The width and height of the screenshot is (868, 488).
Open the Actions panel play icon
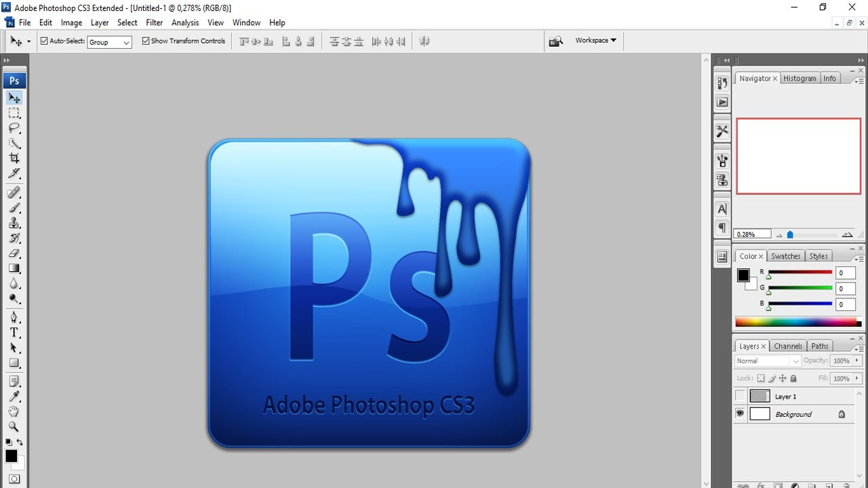[x=722, y=102]
